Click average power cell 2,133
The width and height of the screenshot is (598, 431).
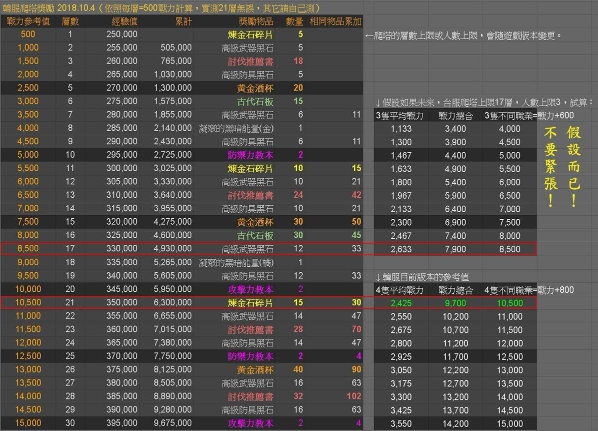[x=401, y=209]
